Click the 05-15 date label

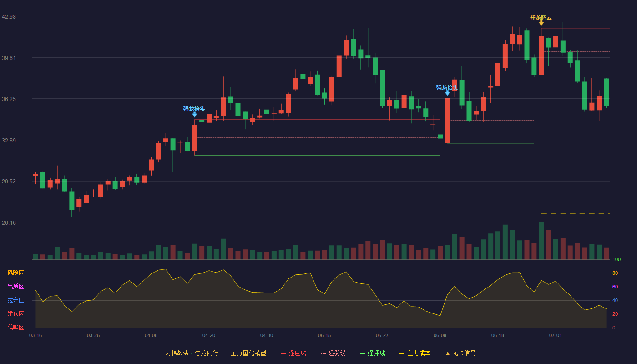click(x=324, y=335)
